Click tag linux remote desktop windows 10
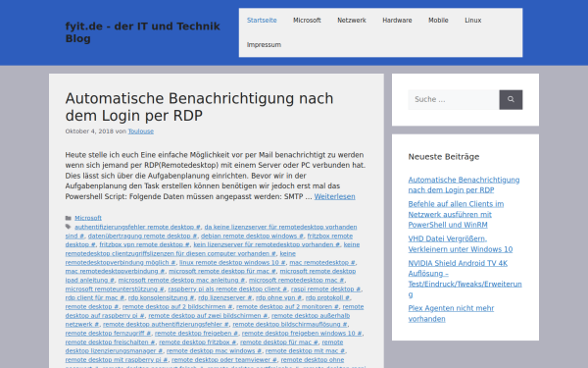Viewport: 588px width, 368px height. pos(232,262)
